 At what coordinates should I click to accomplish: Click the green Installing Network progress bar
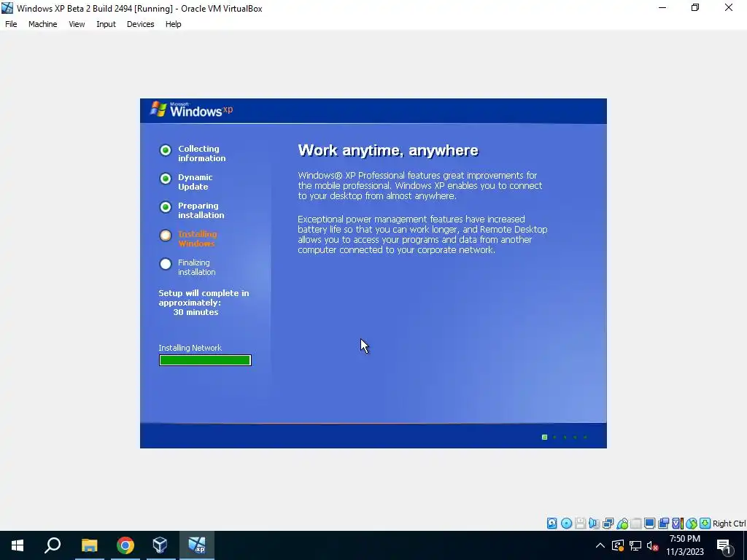coord(205,360)
